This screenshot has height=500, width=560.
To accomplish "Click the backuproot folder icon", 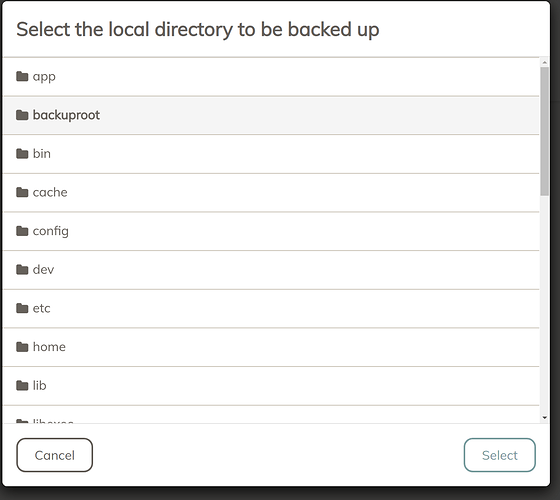I will (22, 115).
